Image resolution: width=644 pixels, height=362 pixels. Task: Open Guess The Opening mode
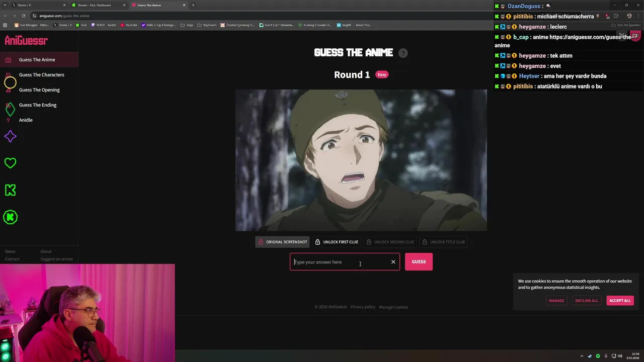[x=39, y=89]
